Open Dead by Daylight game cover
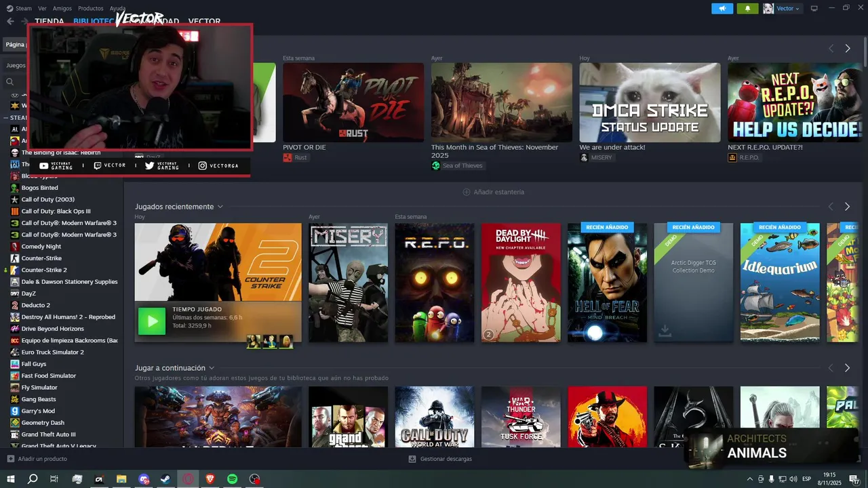The width and height of the screenshot is (868, 488). point(521,283)
